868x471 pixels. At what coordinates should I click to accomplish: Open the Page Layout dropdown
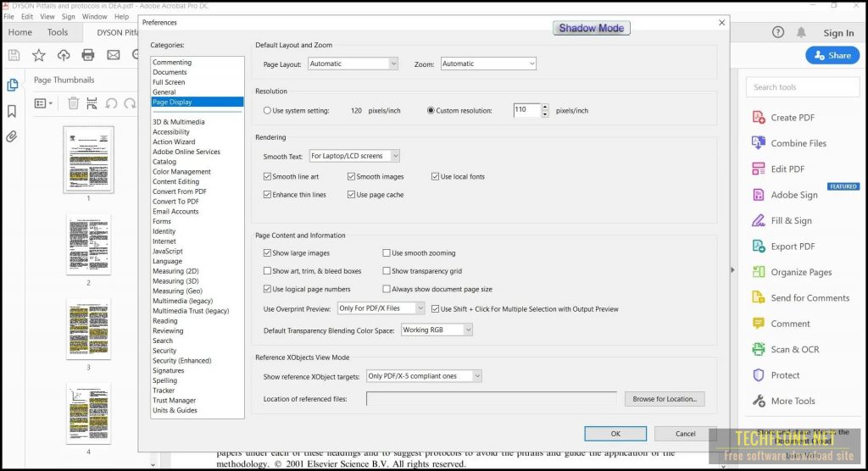(x=353, y=64)
